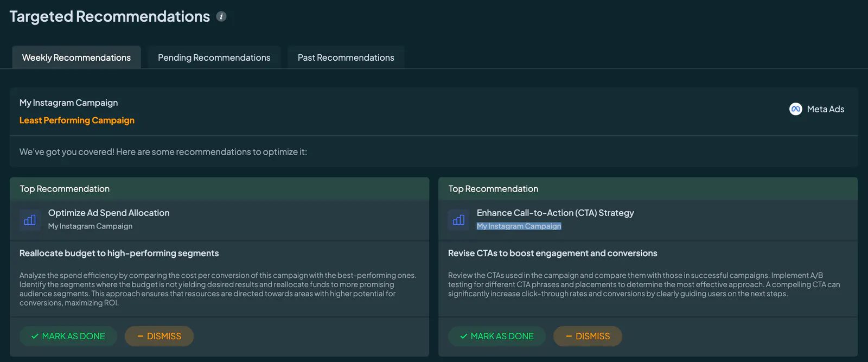
Task: Dismiss the Optimize Ad Spend Allocation recommendation
Action: pyautogui.click(x=159, y=336)
